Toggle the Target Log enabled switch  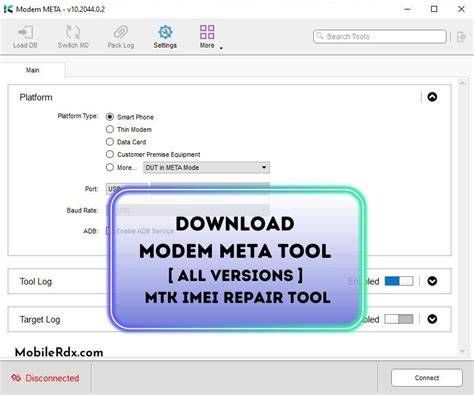(x=399, y=319)
